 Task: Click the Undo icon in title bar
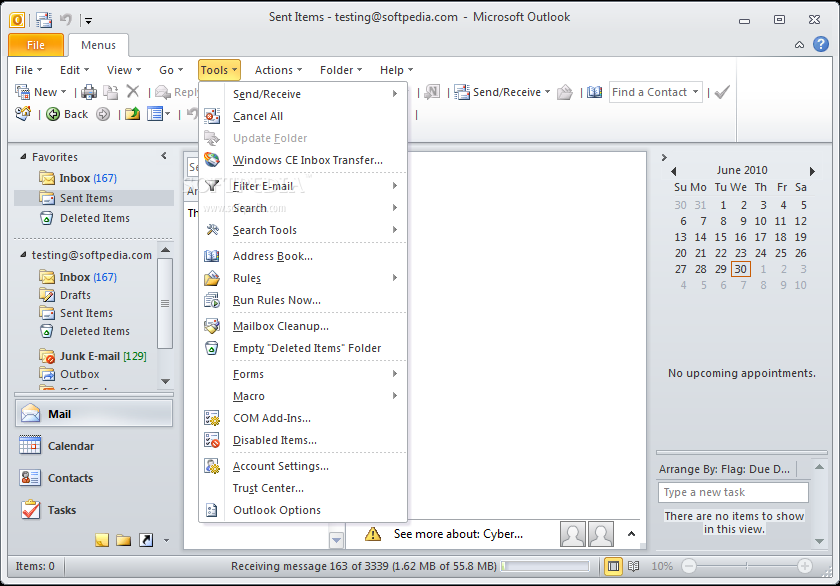coord(65,20)
